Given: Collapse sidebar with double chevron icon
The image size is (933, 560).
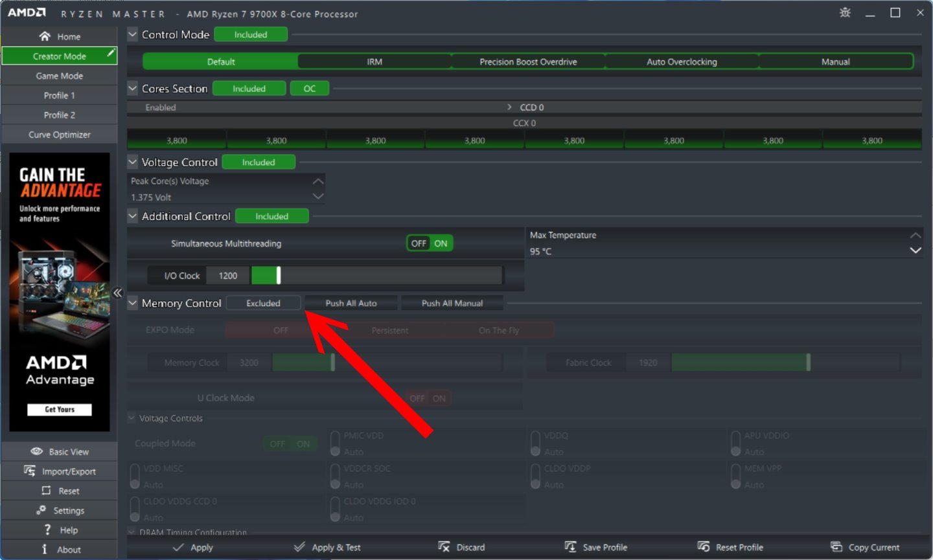Looking at the screenshot, I should click(x=118, y=293).
